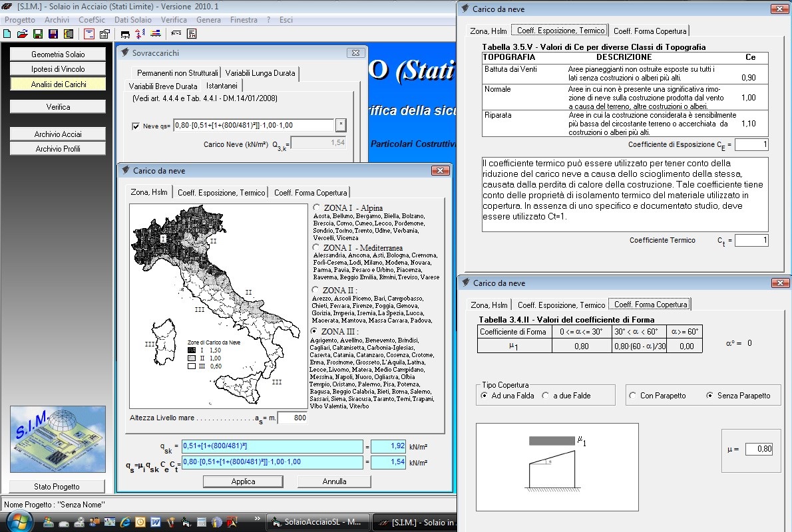Click the blue floppy disk toolbar icon
The width and height of the screenshot is (792, 532).
tap(53, 34)
